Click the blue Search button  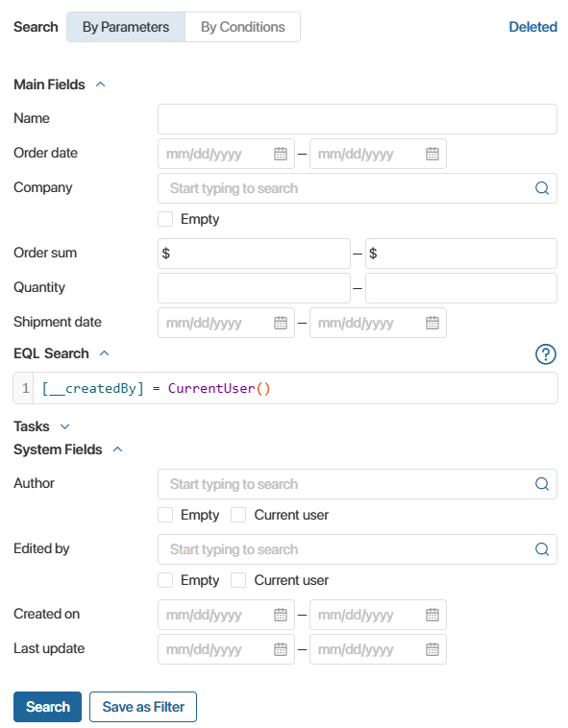click(x=47, y=707)
